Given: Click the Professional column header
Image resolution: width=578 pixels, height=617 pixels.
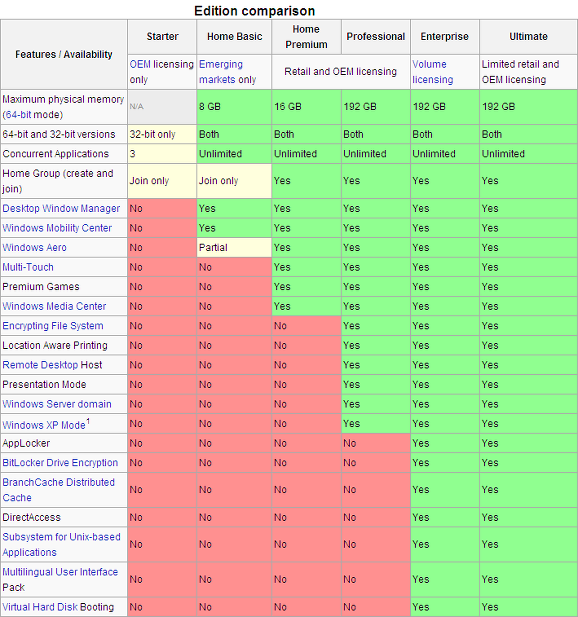Looking at the screenshot, I should 375,37.
